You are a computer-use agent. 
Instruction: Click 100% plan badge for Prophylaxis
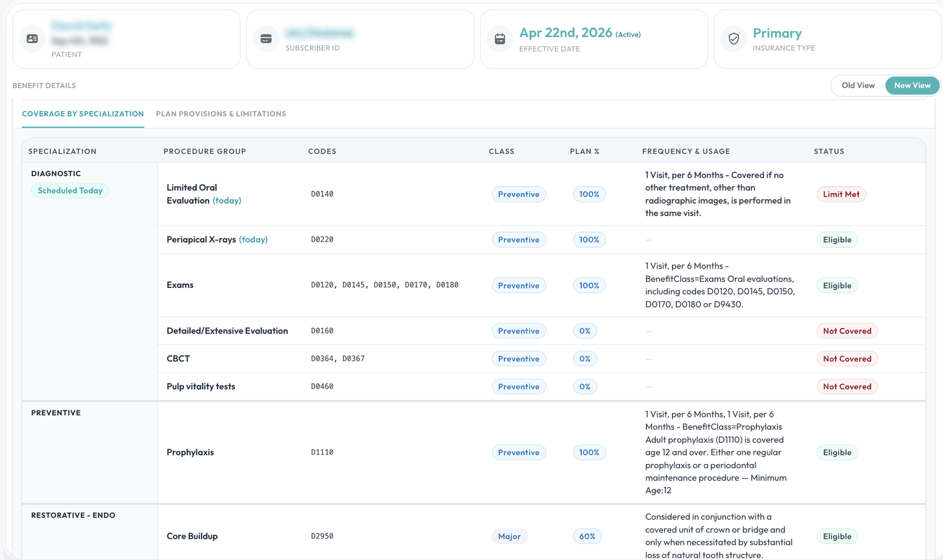(x=589, y=452)
